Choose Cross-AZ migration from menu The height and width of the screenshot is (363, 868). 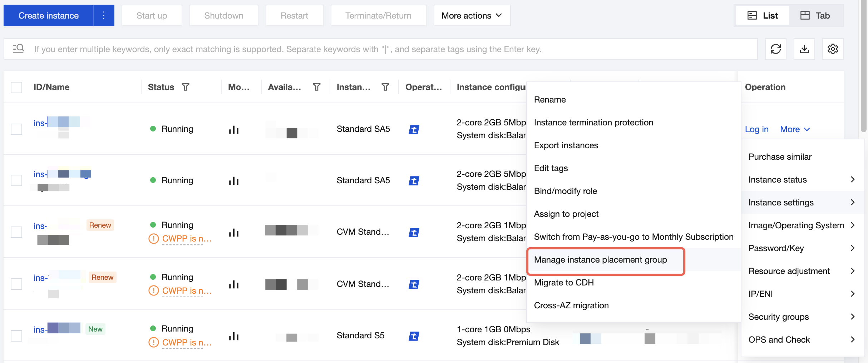(x=571, y=305)
